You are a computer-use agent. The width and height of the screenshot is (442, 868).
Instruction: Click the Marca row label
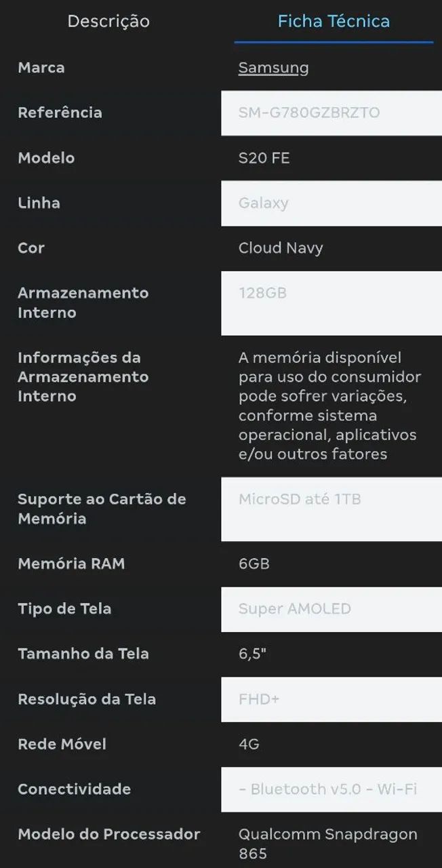pyautogui.click(x=41, y=68)
